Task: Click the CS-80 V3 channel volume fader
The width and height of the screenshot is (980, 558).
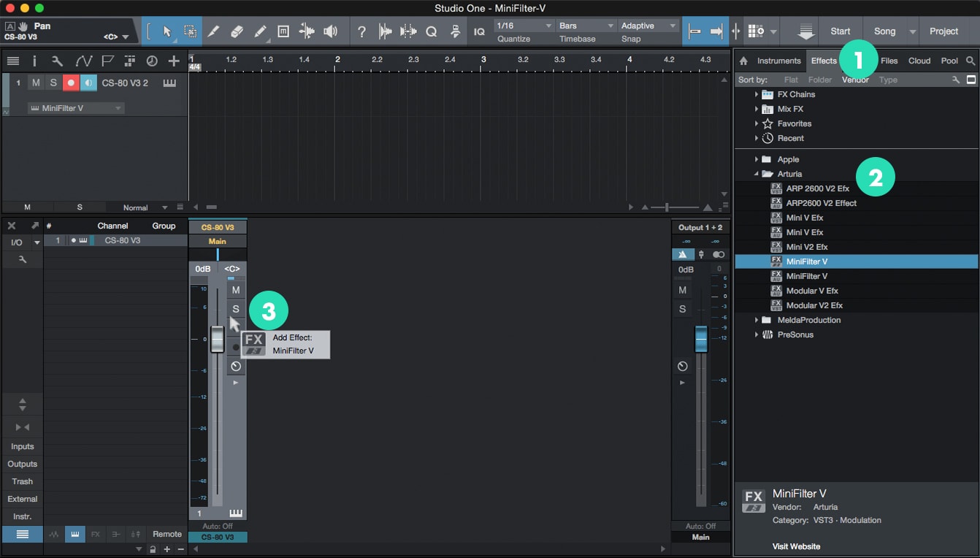Action: point(217,340)
